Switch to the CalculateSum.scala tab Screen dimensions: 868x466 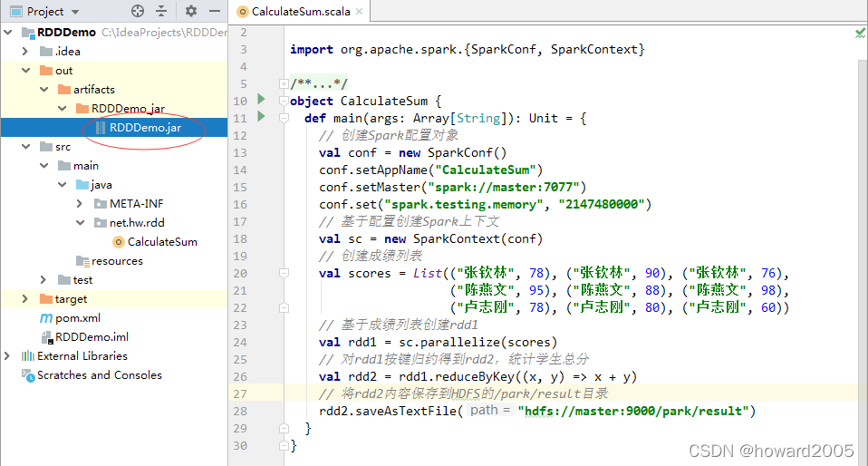click(301, 11)
